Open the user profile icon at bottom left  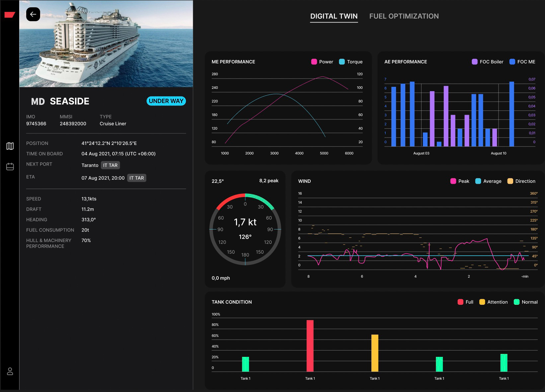pos(10,372)
